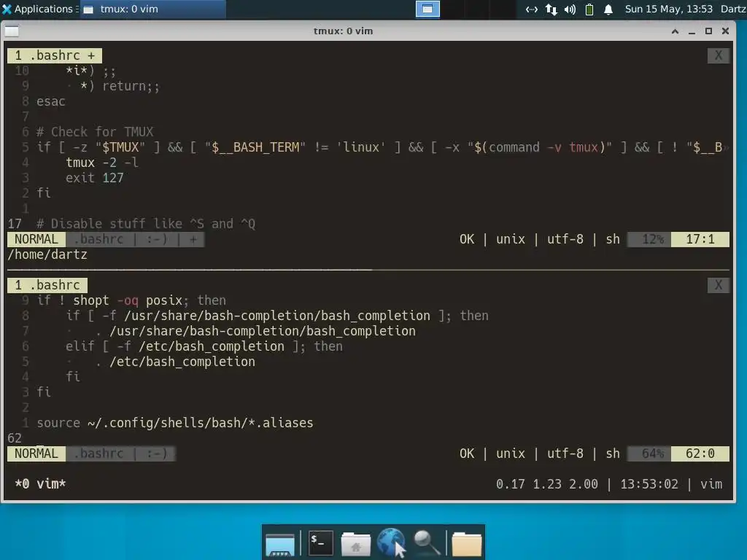Launch the Terminal emulator from the dock

[x=321, y=542]
